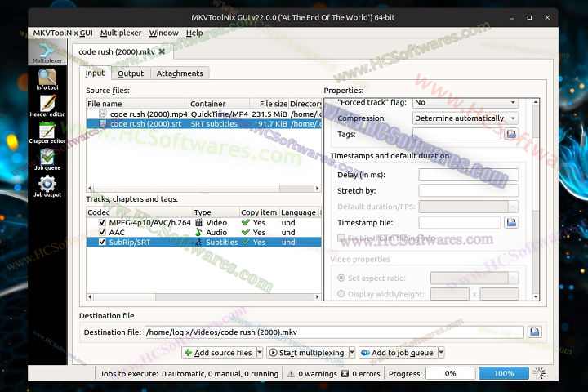The height and width of the screenshot is (392, 588).
Task: Open the MKVToolNix GUI menu
Action: tap(63, 33)
